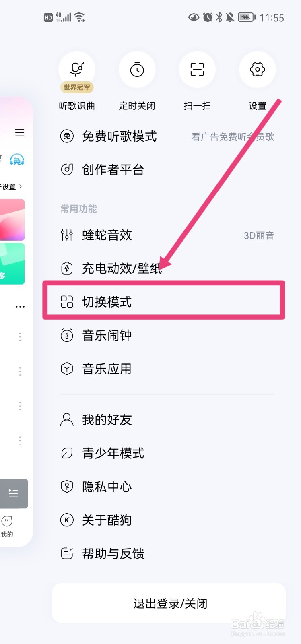Tap the green card thumbnail on left panel
The height and width of the screenshot is (644, 301).
coord(12,264)
